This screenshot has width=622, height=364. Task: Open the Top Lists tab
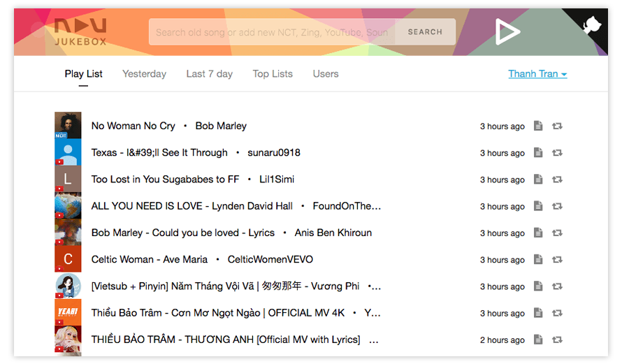[x=273, y=74]
